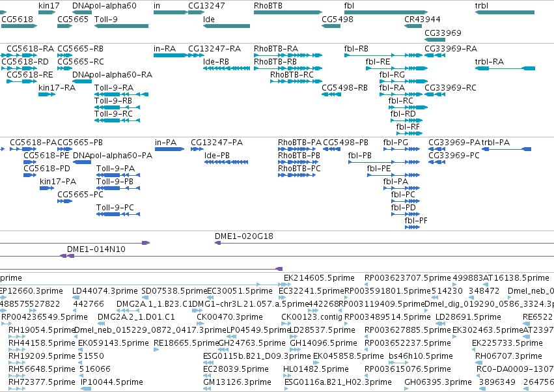Select the CR43944 gene label
The image size is (554, 392).
click(x=422, y=19)
